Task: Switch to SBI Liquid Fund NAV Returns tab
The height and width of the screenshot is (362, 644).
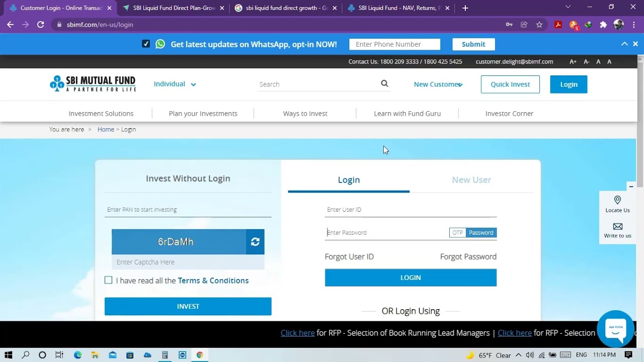Action: (x=398, y=8)
